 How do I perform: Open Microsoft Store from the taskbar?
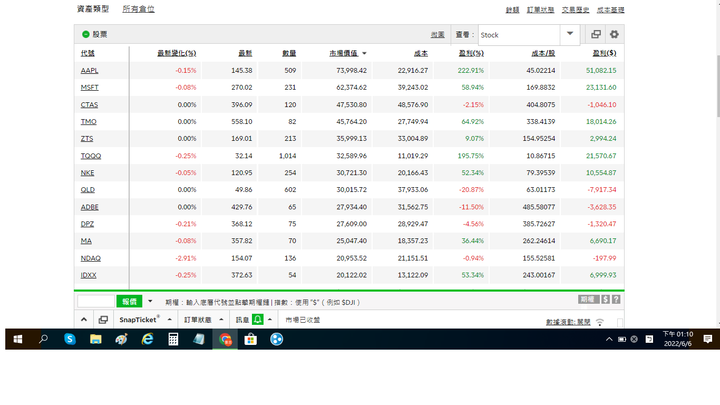pyautogui.click(x=251, y=339)
